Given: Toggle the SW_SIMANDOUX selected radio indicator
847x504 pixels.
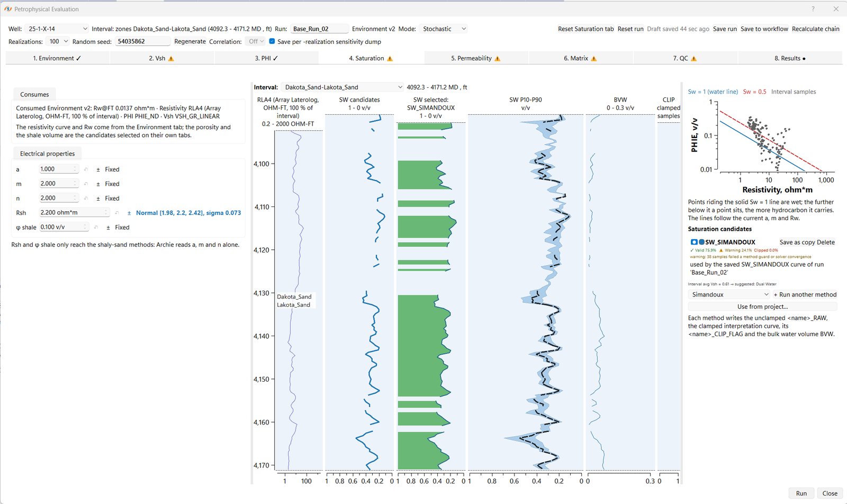Looking at the screenshot, I should click(x=694, y=242).
